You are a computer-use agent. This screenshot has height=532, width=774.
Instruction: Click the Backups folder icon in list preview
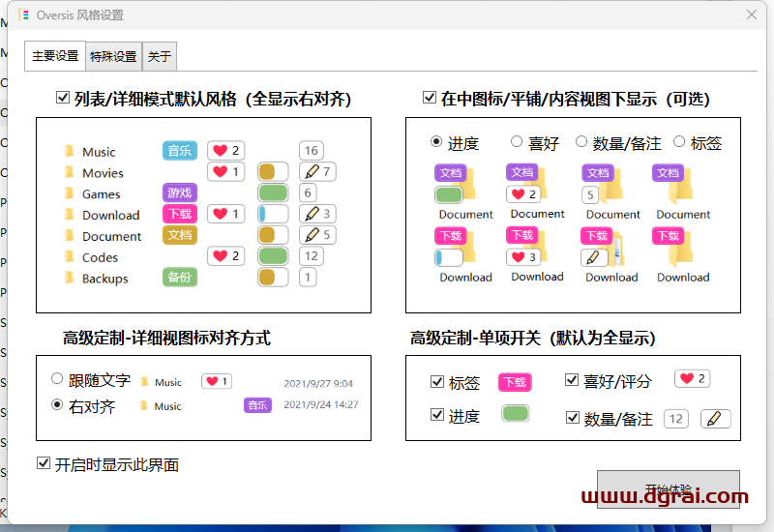tap(70, 278)
